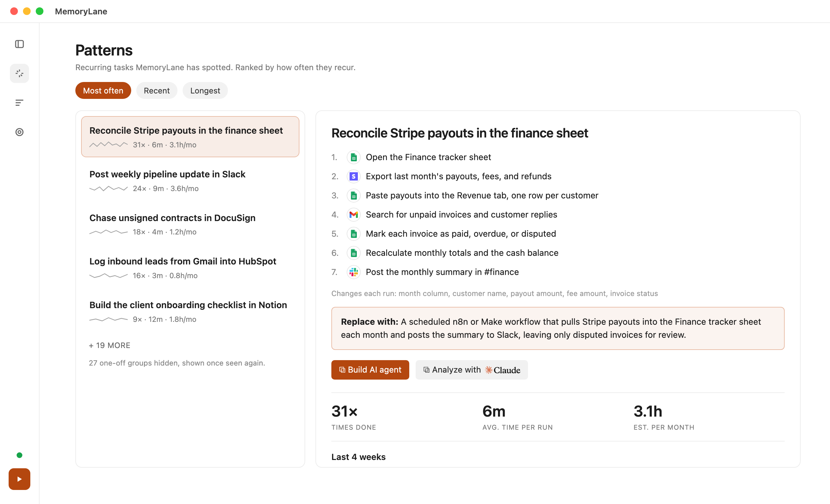
Task: Select Chase unsigned contracts in DocuSign
Action: (x=190, y=224)
